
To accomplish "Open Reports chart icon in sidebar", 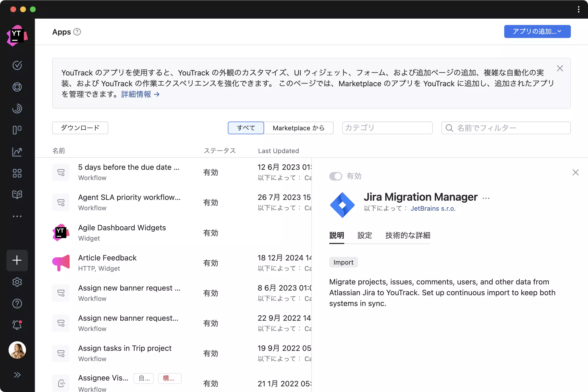I will [x=17, y=152].
